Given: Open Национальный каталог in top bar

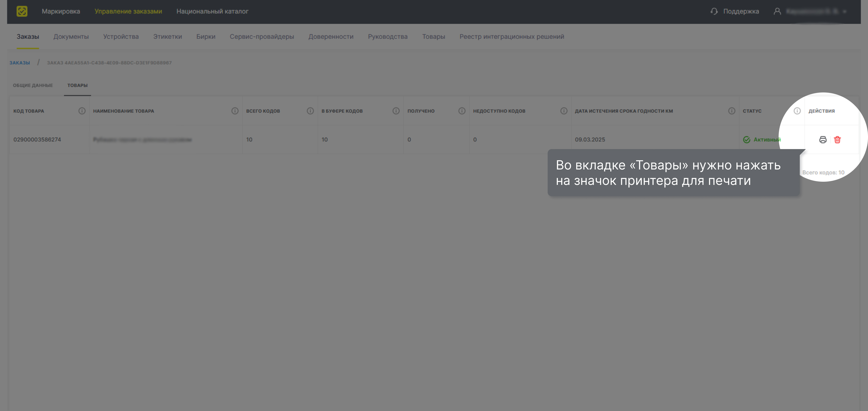Looking at the screenshot, I should [212, 11].
